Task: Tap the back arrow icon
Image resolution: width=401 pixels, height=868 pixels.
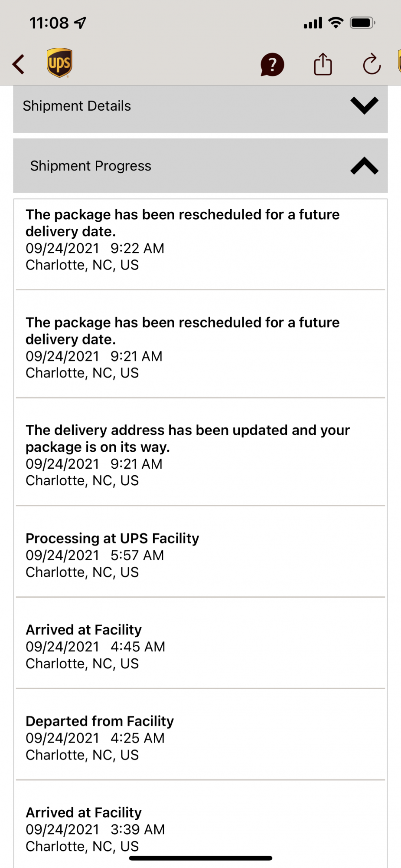Action: coord(19,65)
